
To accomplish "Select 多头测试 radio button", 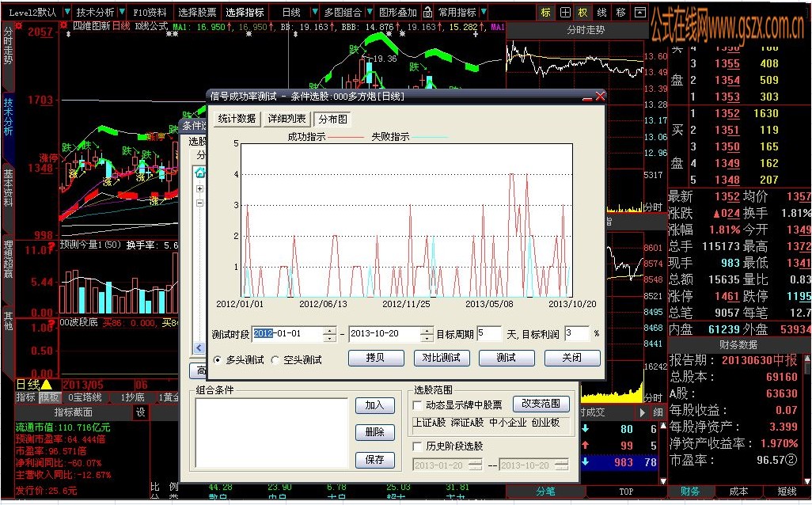I will [x=217, y=359].
